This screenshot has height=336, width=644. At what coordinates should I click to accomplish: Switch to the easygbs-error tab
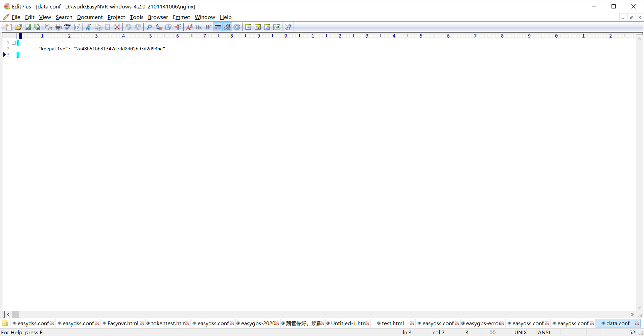483,323
